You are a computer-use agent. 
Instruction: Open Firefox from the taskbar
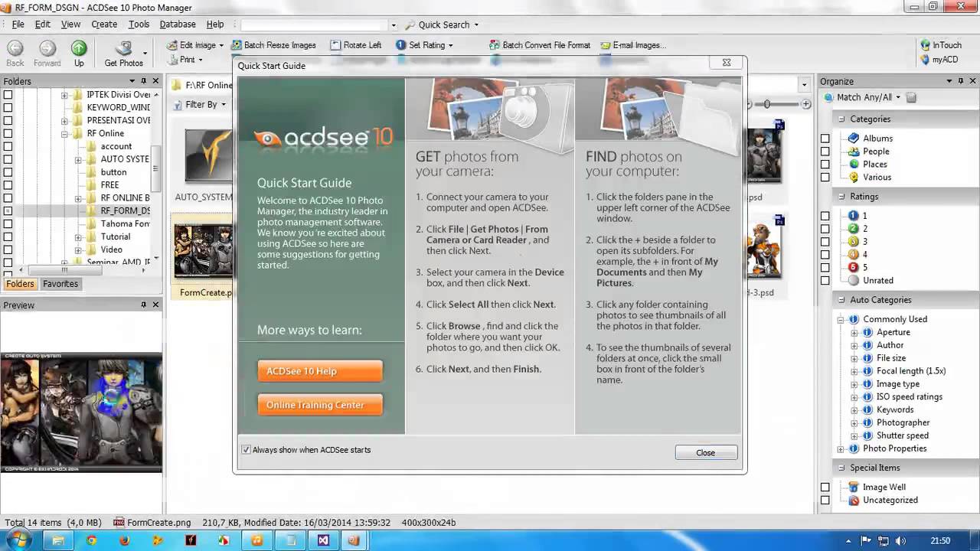coord(125,540)
